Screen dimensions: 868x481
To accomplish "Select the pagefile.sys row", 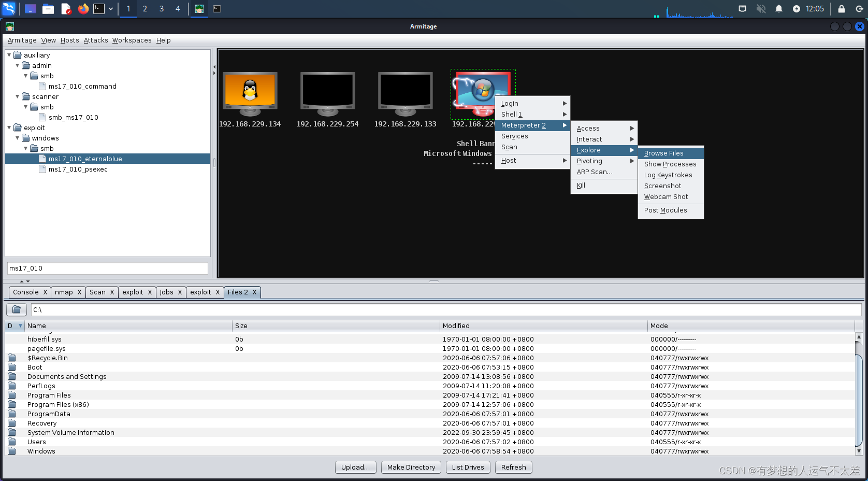I will pos(430,349).
